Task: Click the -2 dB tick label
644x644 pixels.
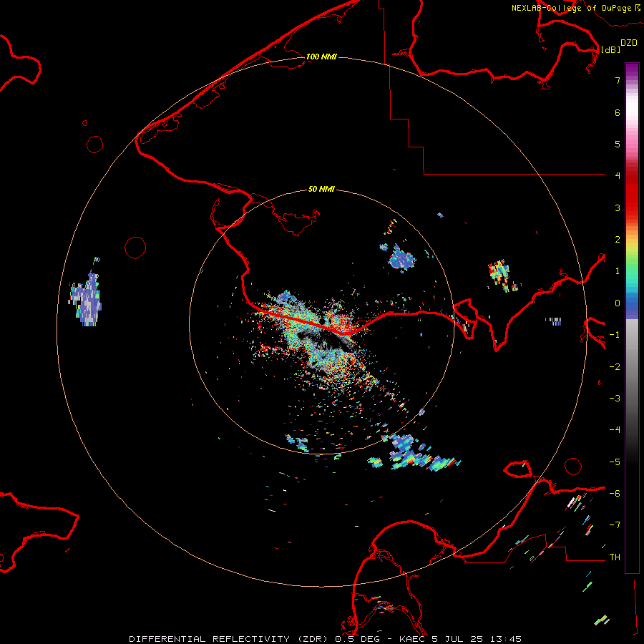Action: pos(615,367)
